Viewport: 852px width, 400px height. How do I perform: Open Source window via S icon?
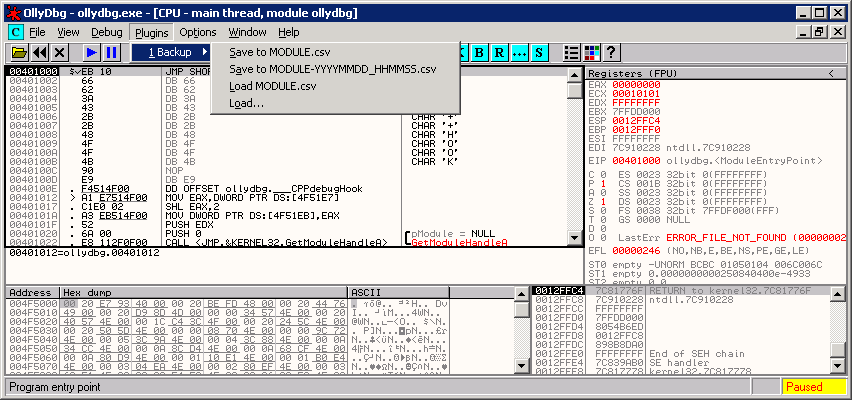538,53
